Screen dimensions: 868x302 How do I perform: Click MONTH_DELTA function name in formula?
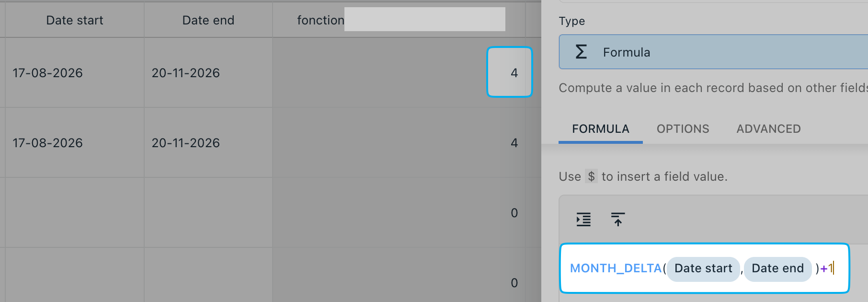[616, 268]
